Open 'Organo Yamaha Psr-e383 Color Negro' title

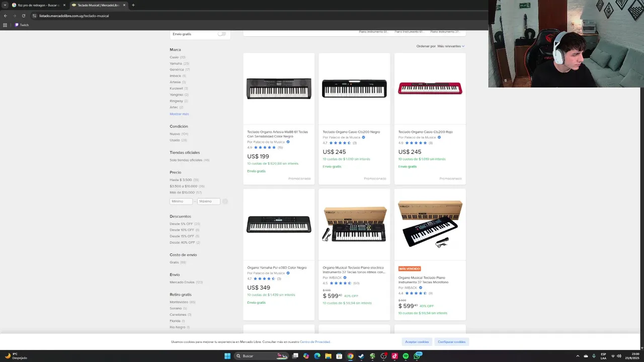(x=277, y=267)
